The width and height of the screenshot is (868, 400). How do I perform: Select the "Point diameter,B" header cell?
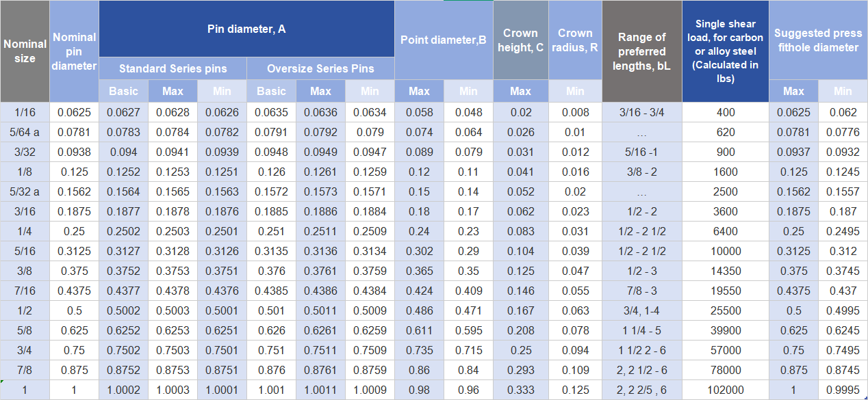coord(444,40)
